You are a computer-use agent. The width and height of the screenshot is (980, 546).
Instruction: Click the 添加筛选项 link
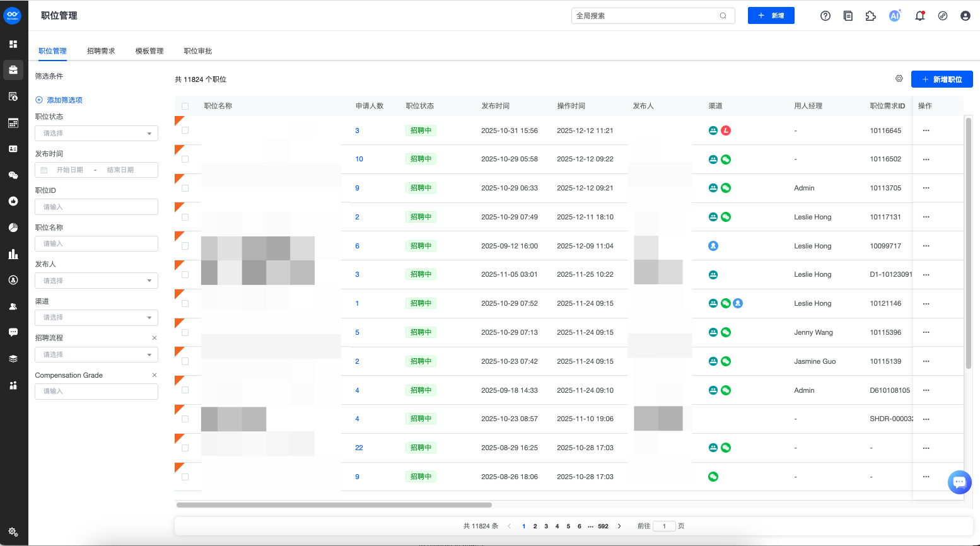64,100
